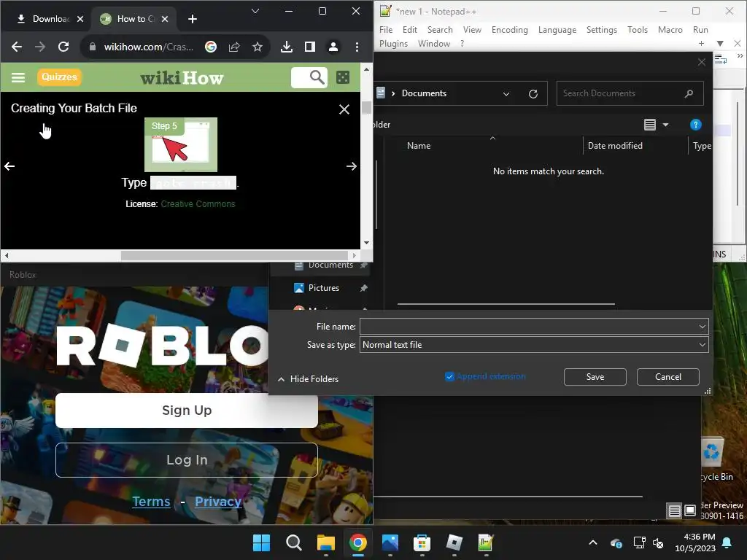Open new Chrome tab with plus button
Viewport: 747px width, 560px height.
pos(192,19)
